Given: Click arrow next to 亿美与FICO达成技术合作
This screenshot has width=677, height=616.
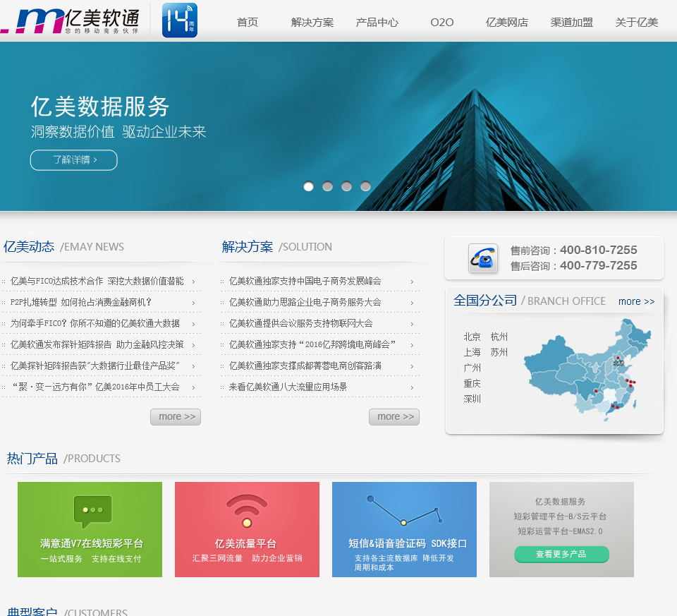Looking at the screenshot, I should tap(193, 282).
